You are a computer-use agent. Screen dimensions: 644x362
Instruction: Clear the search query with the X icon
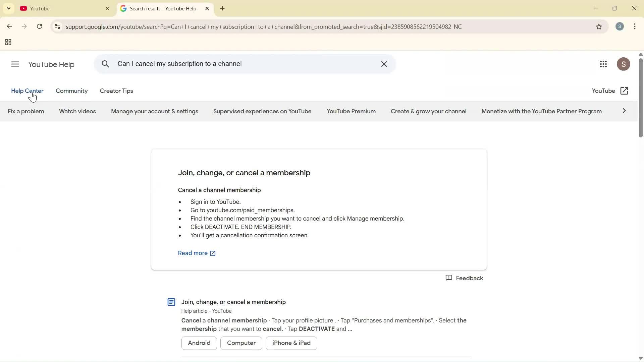tap(384, 64)
